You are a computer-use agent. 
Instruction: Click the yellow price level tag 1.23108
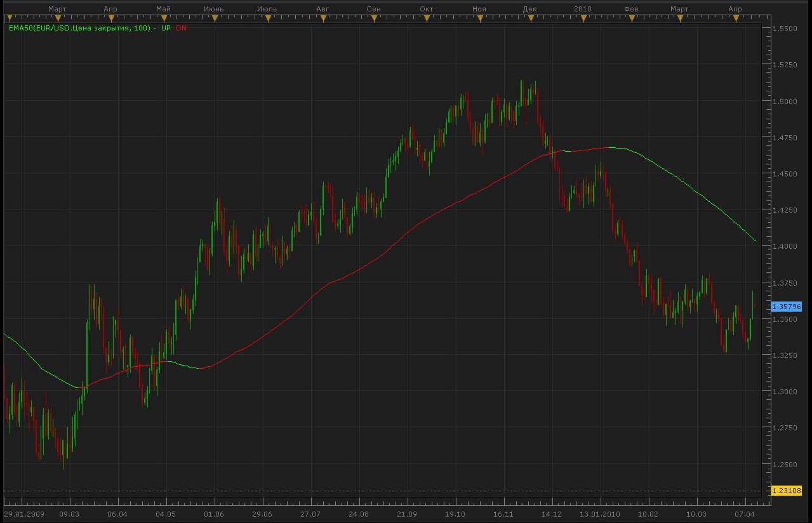point(787,491)
